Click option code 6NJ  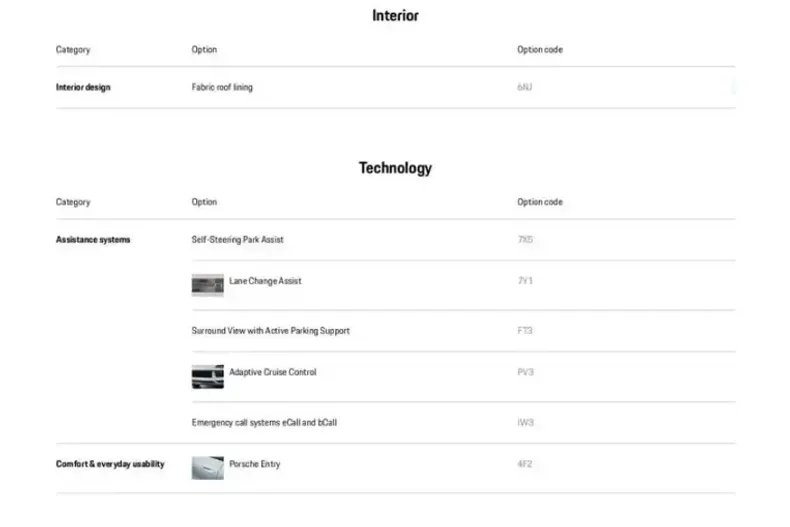[x=525, y=88]
